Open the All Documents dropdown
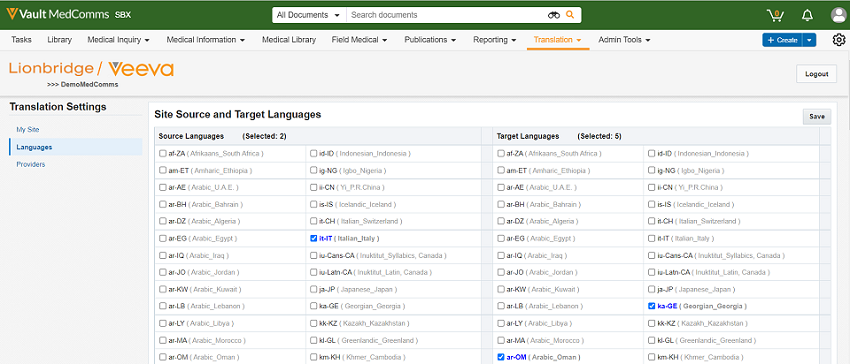This screenshot has height=364, width=850. [x=308, y=15]
